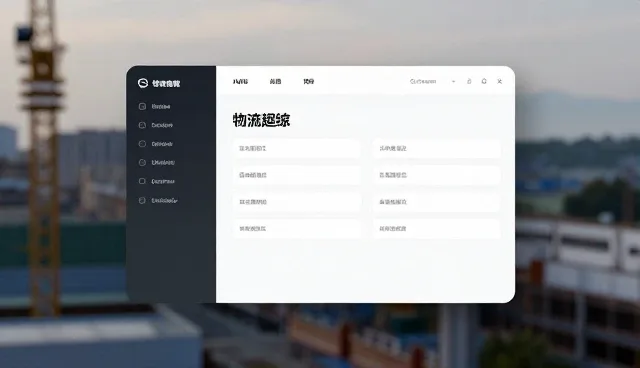Open the fifth sidebar menu item icon
Image resolution: width=640 pixels, height=368 pixels.
coord(142,181)
